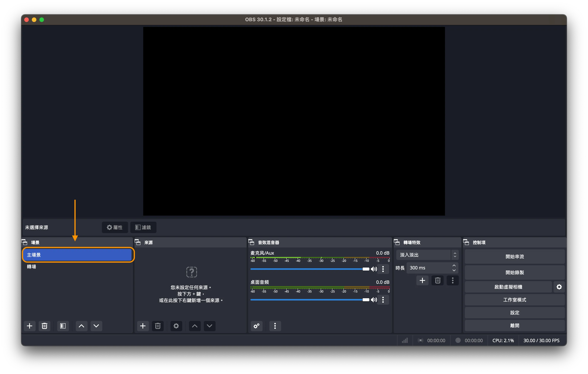
Task: Add a new source with the plus icon
Action: (x=143, y=326)
